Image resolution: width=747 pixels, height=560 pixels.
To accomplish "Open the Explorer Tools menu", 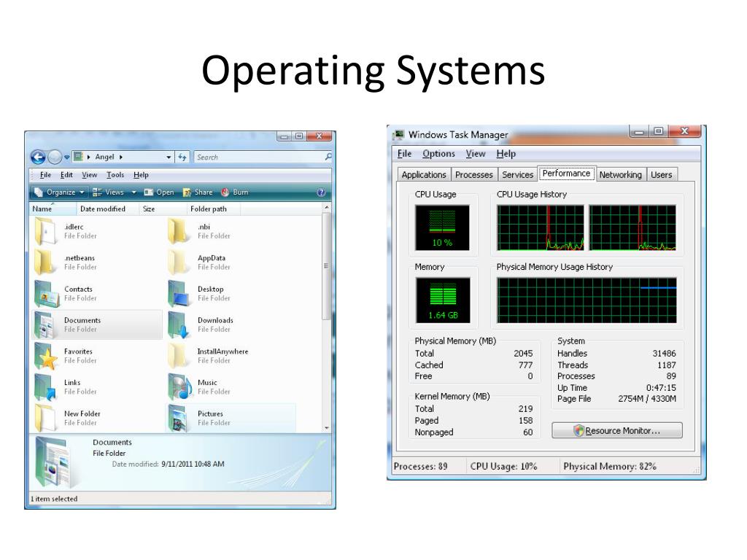I will [115, 175].
